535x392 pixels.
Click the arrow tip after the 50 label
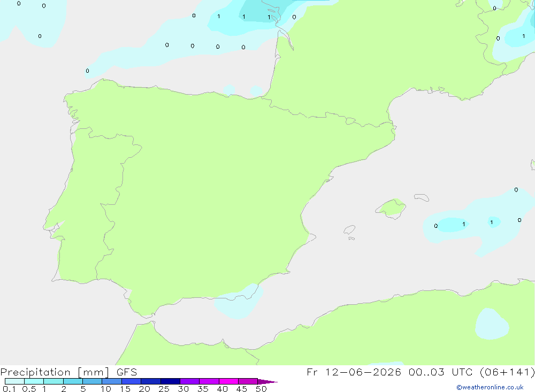(268, 382)
